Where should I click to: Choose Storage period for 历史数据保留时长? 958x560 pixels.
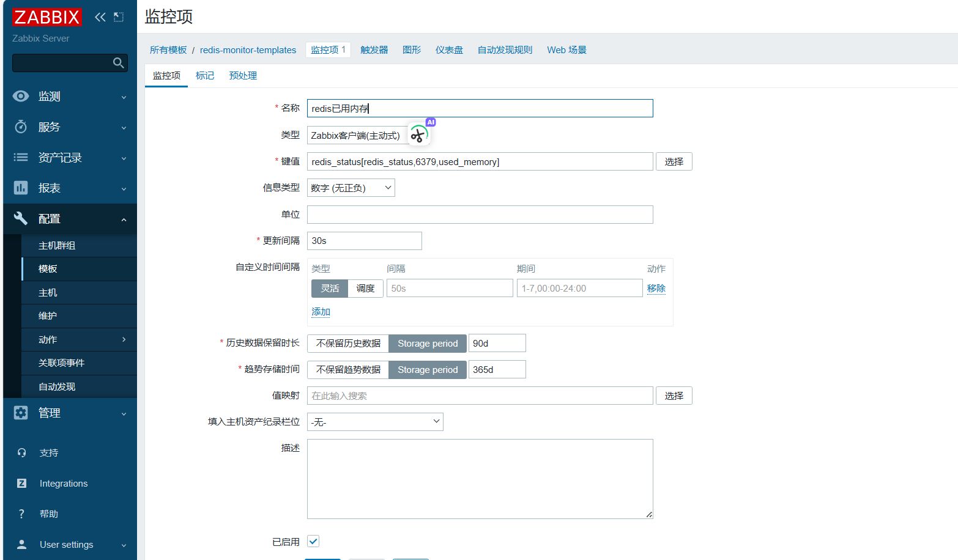[428, 344]
